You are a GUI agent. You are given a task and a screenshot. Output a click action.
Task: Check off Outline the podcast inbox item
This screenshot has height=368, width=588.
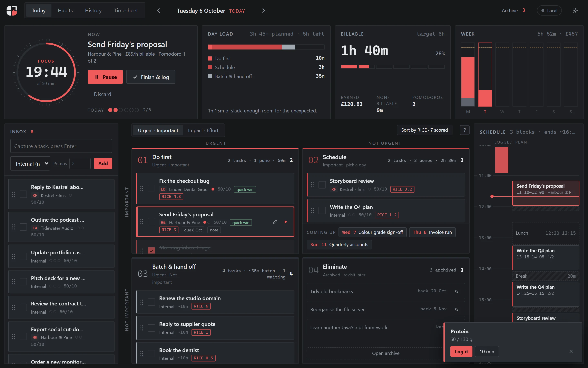tap(23, 227)
